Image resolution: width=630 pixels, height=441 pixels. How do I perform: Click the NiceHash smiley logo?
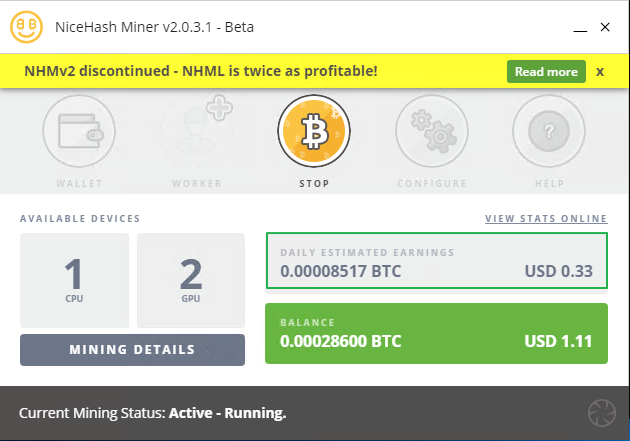(26, 27)
